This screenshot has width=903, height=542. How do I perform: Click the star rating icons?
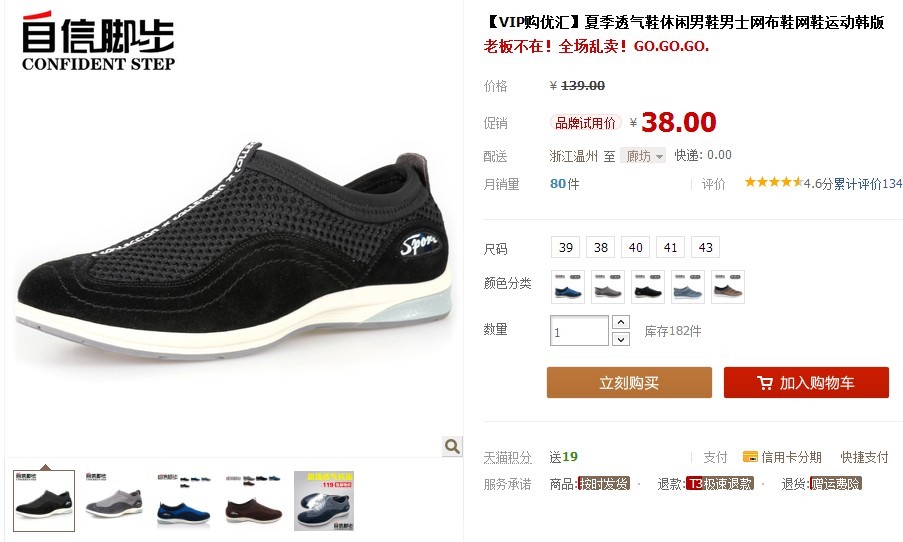pos(773,183)
